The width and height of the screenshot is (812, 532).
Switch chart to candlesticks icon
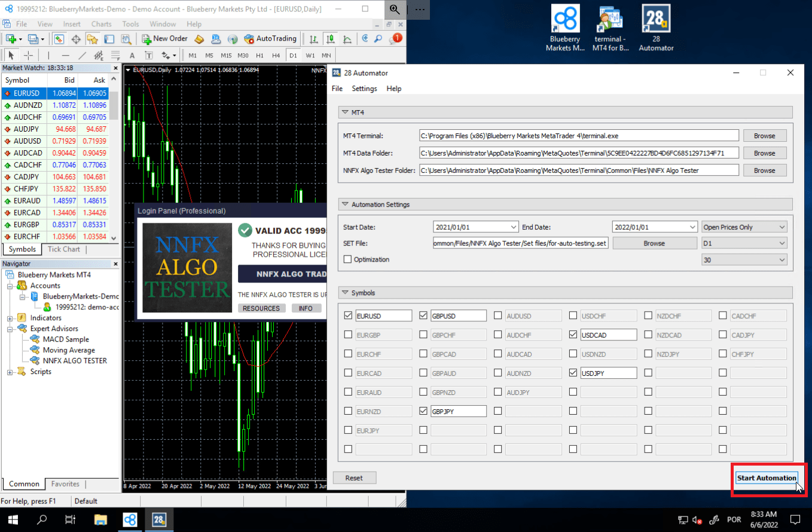(330, 39)
